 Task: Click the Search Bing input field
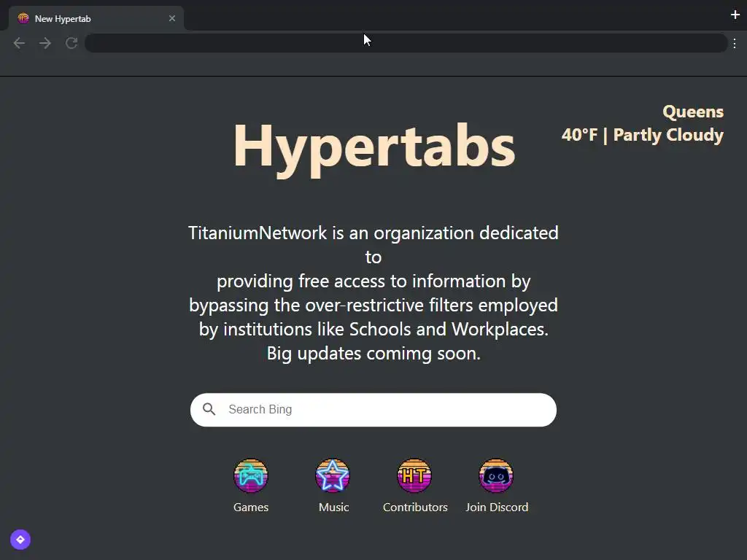(373, 410)
